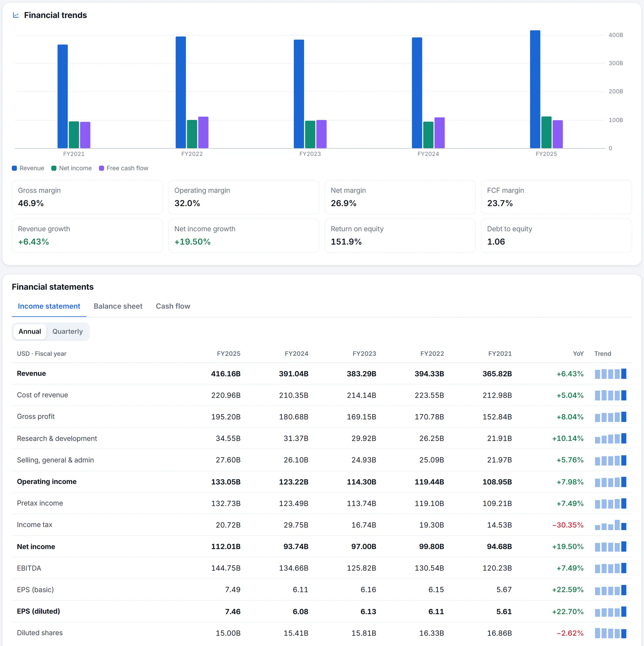
Task: Click the Selling, general & admin sparkline
Action: click(x=610, y=460)
